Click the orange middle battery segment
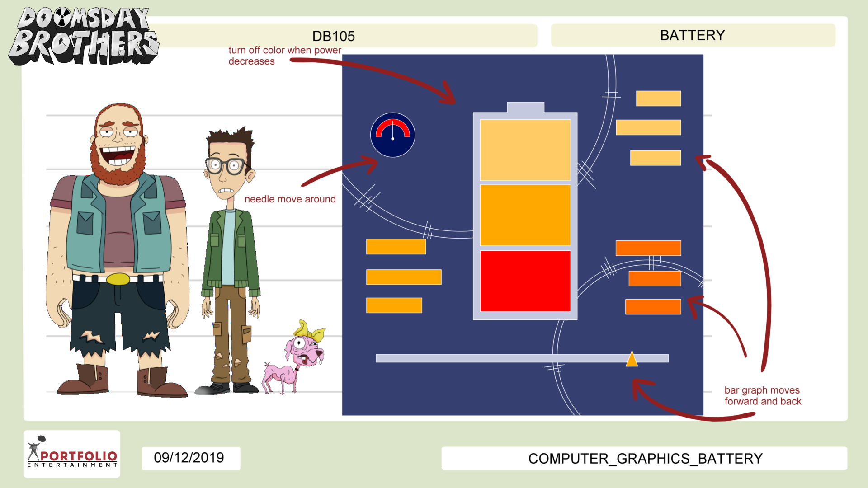 [x=525, y=215]
